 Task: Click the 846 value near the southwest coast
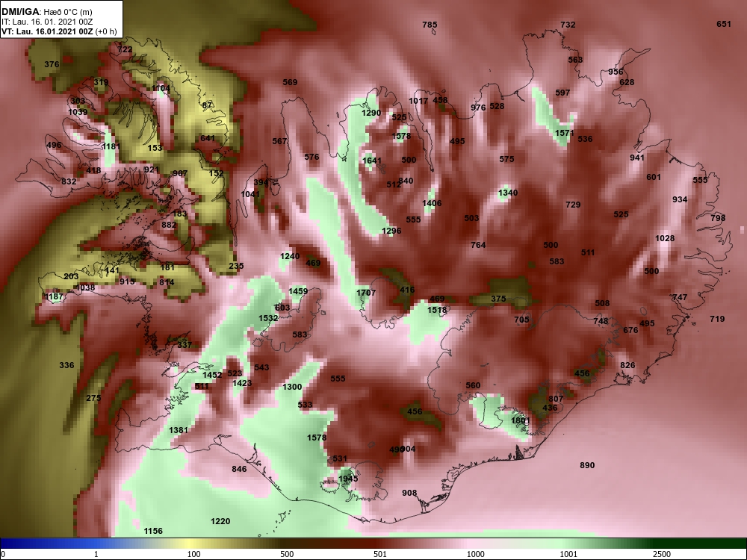point(239,469)
